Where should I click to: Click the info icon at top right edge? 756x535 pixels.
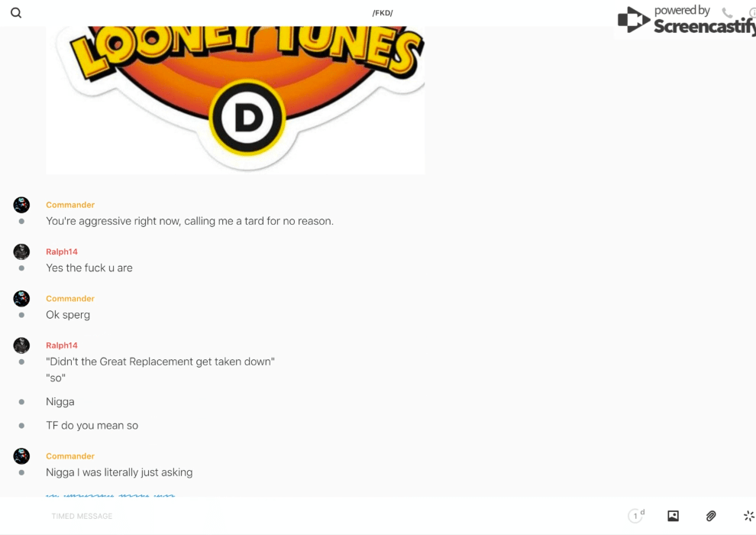[753, 12]
